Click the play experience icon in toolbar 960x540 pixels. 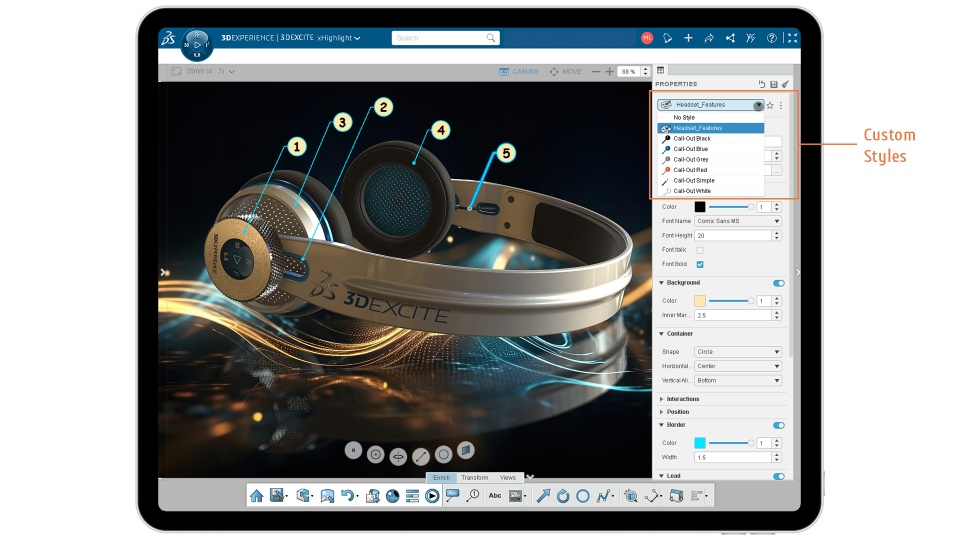click(432, 496)
